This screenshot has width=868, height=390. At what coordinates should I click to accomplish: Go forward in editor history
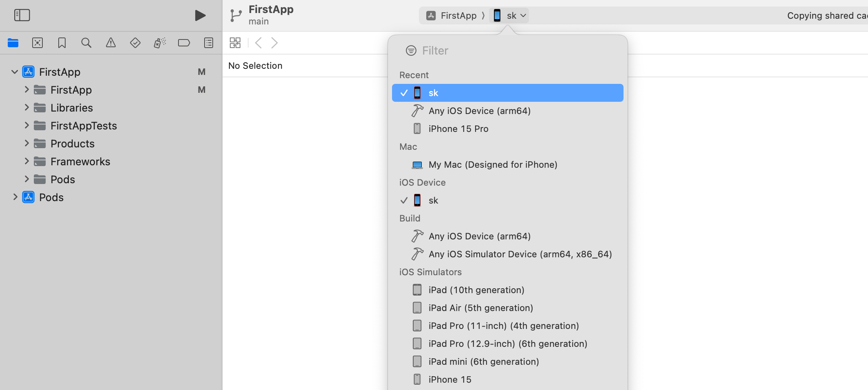click(275, 43)
